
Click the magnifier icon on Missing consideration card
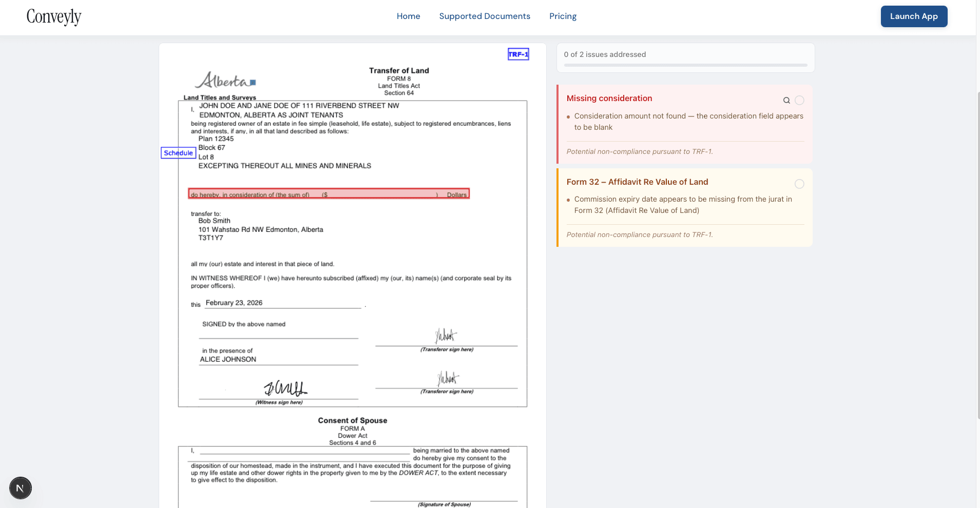(x=786, y=101)
